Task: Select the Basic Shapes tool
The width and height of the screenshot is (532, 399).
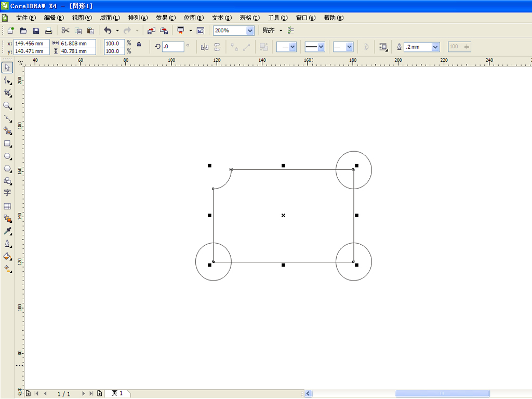Action: click(x=7, y=181)
